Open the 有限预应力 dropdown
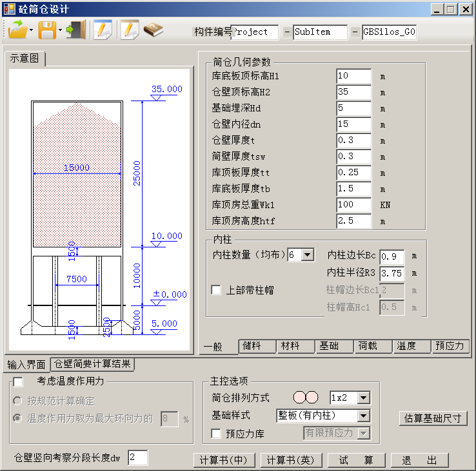476x471 pixels. (363, 433)
